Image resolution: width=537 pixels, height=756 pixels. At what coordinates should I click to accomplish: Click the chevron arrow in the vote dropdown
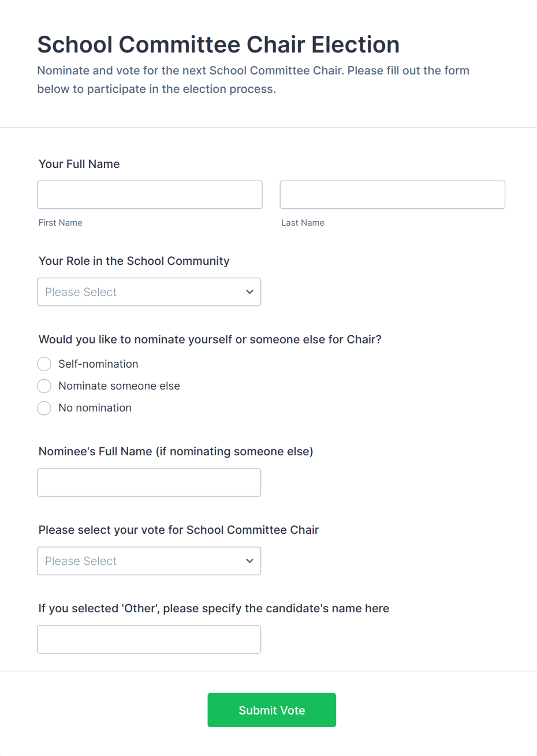[x=249, y=561]
